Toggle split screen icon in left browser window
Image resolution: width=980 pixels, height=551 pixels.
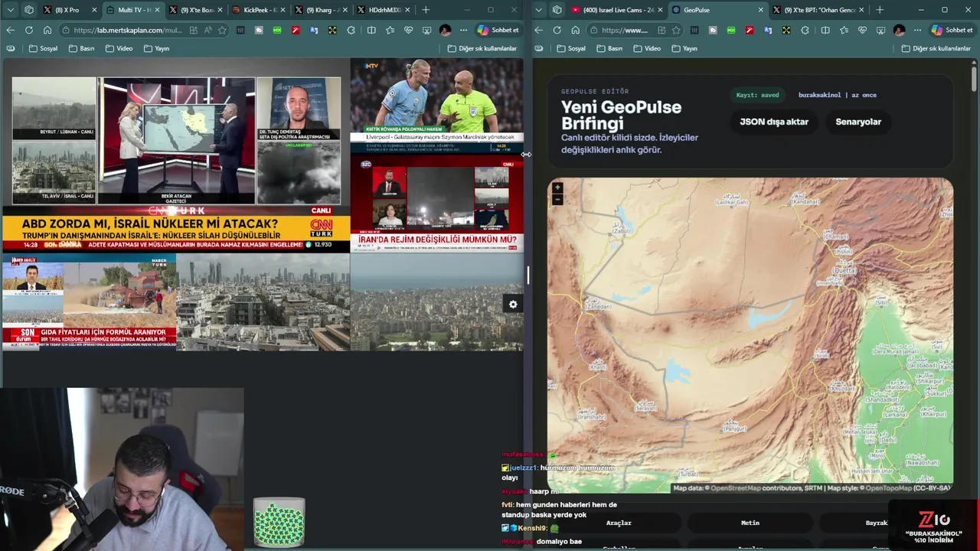[371, 30]
